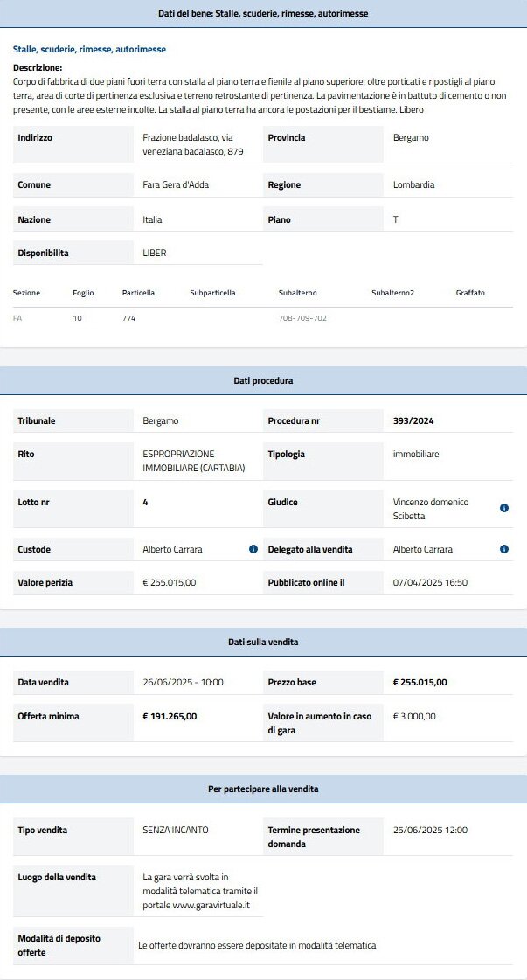This screenshot has width=527, height=980.
Task: Click the 'Tribunale' label
Action: coord(36,420)
